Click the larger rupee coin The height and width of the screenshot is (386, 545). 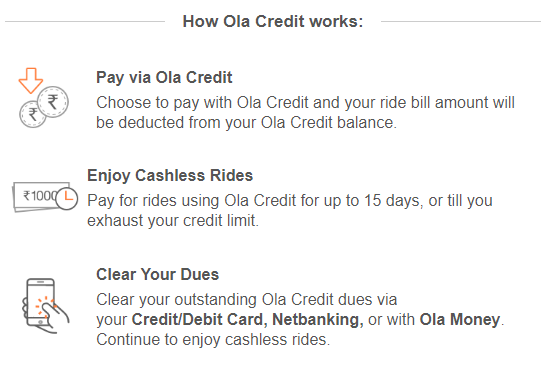pos(53,102)
